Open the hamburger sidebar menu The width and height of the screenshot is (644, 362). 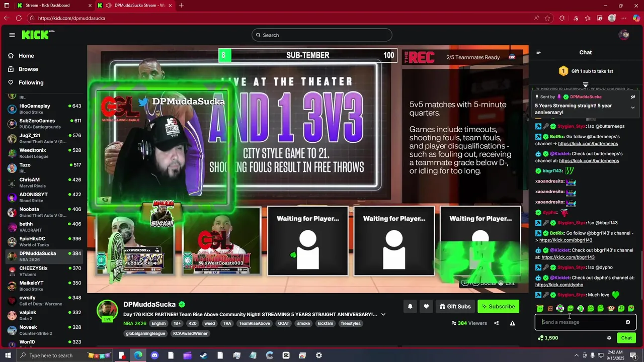[x=12, y=35]
